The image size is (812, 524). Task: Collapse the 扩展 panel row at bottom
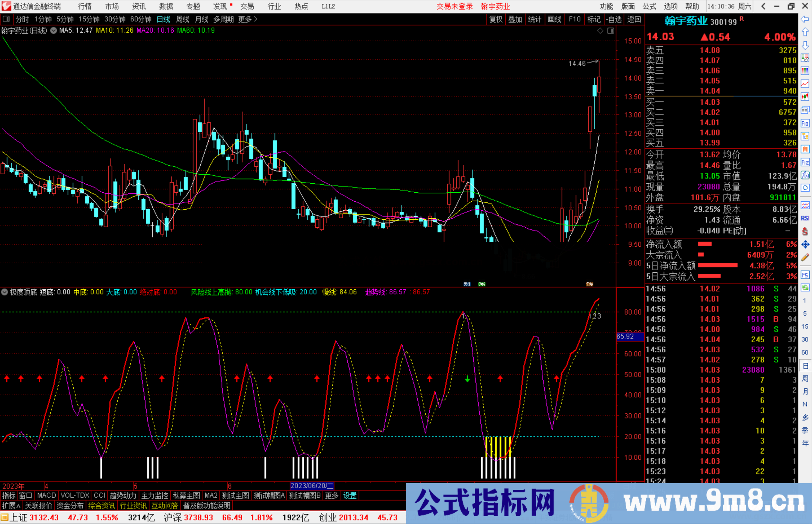click(11, 506)
